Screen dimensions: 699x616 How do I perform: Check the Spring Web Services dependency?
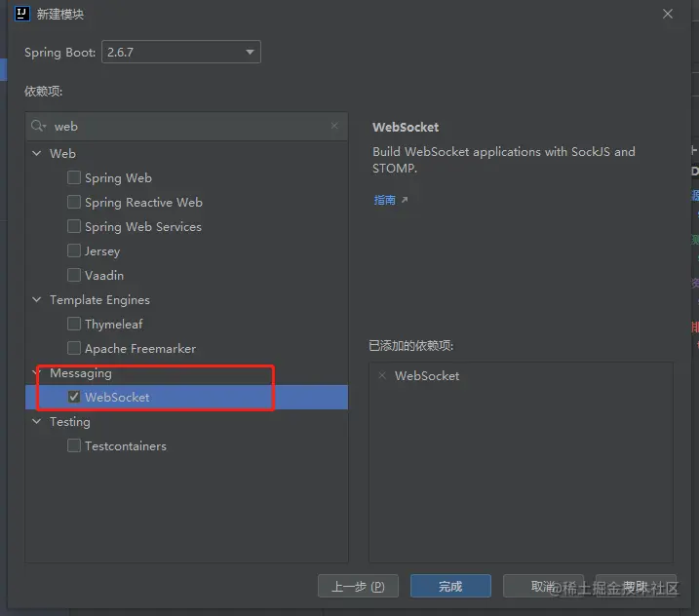(74, 226)
